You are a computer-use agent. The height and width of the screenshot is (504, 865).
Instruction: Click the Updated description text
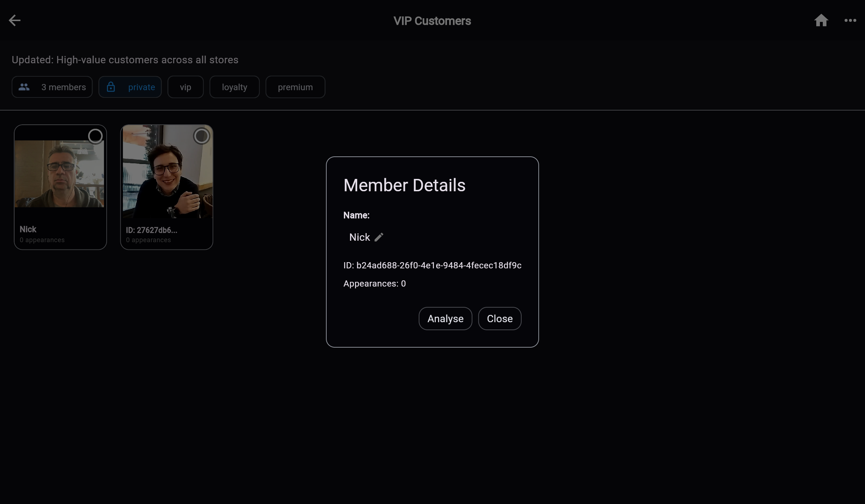[x=125, y=60]
